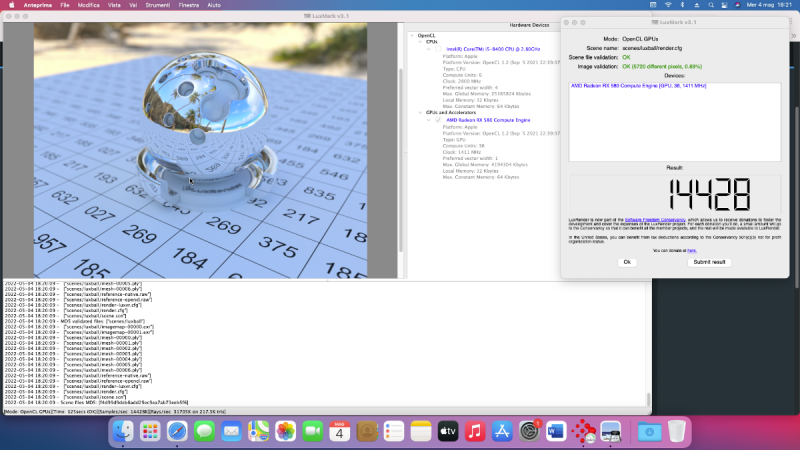800x450 pixels.
Task: Click the Bluetooth menu bar icon
Action: (x=682, y=5)
